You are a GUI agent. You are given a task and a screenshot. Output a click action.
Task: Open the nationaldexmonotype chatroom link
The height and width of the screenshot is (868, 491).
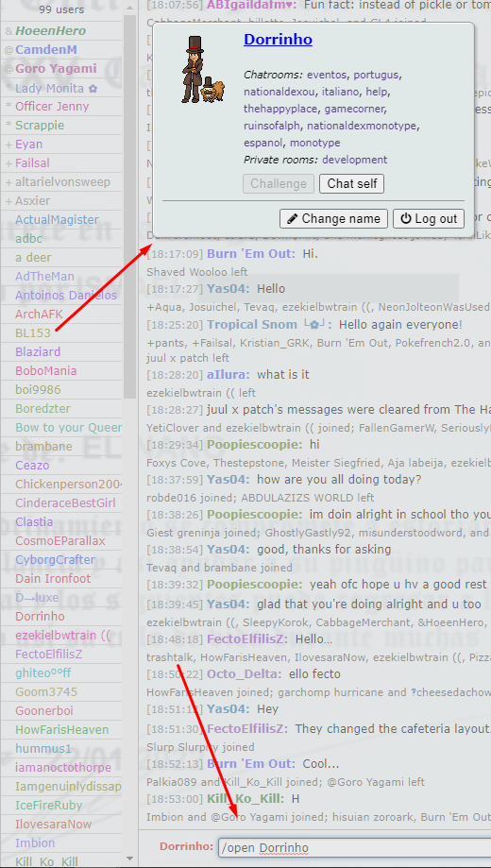coord(361,127)
